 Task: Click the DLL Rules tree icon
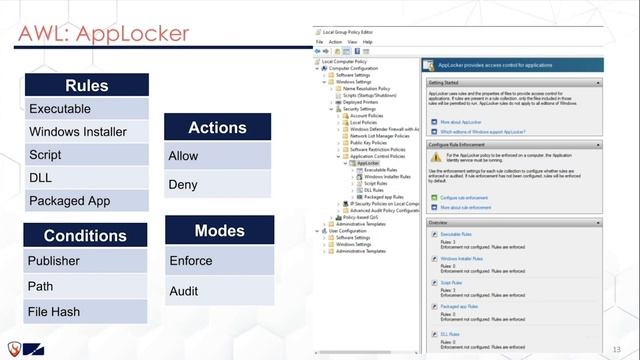pos(360,190)
